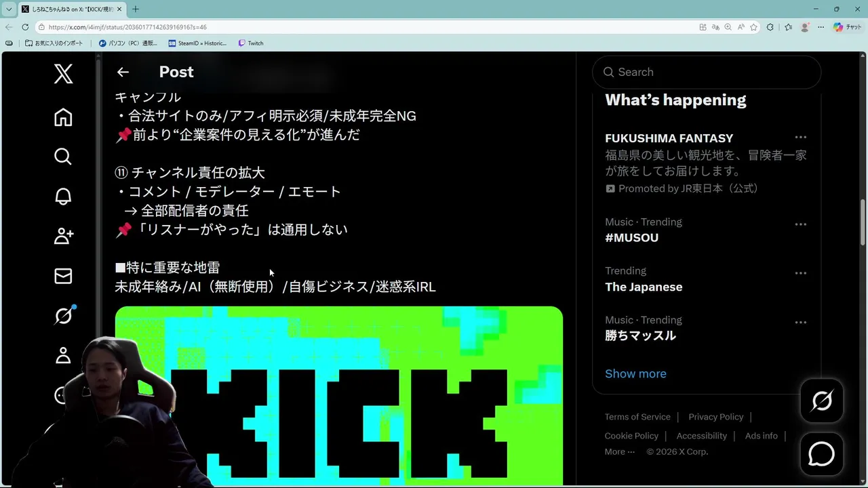Expand the tab list dropdown arrow
Image resolution: width=868 pixels, height=488 pixels.
pyautogui.click(x=8, y=9)
